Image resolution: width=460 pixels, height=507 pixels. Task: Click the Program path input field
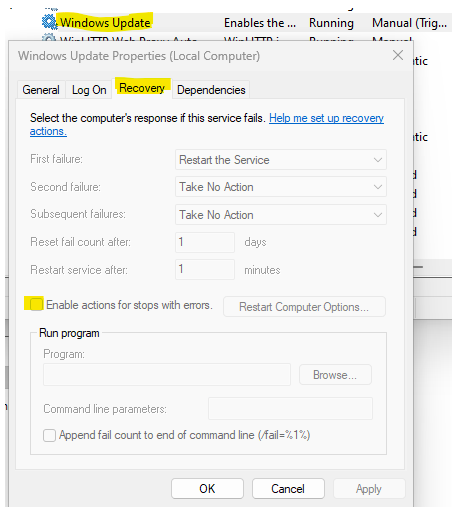(x=167, y=375)
